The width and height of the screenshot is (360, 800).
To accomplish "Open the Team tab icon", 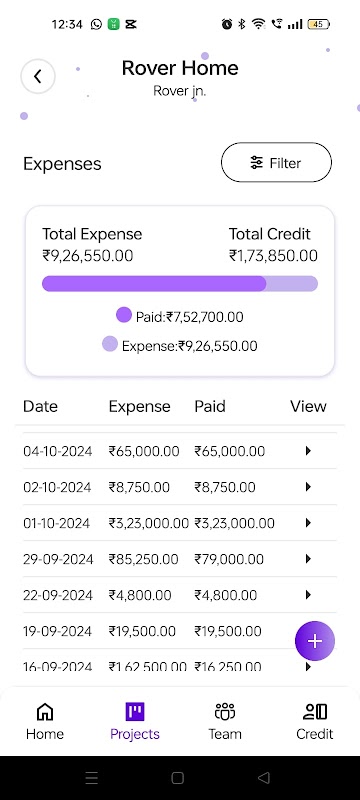I will [225, 711].
